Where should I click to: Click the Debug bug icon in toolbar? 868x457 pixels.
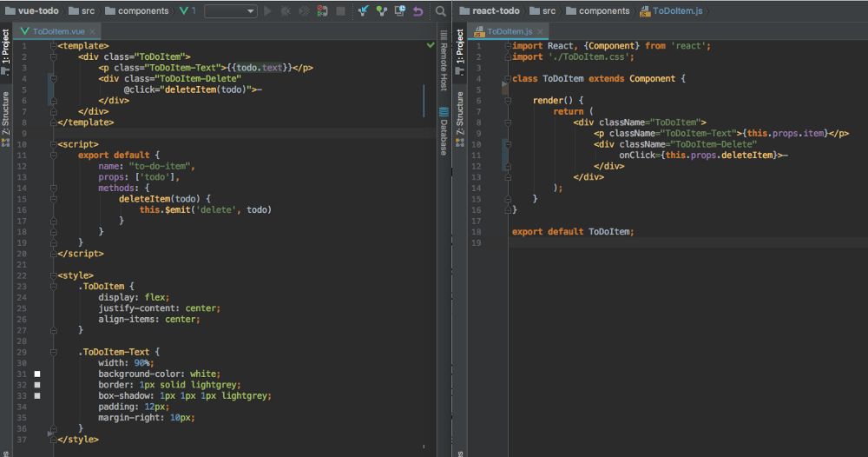(x=286, y=11)
